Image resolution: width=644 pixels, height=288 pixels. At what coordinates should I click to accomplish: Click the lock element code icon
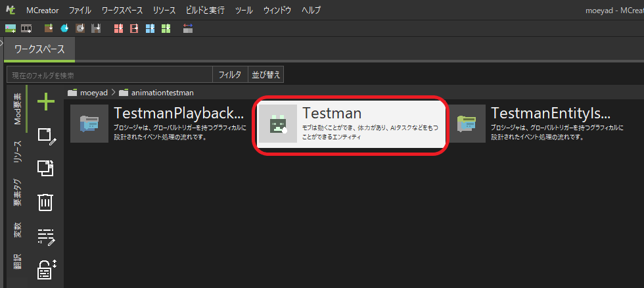(x=47, y=270)
